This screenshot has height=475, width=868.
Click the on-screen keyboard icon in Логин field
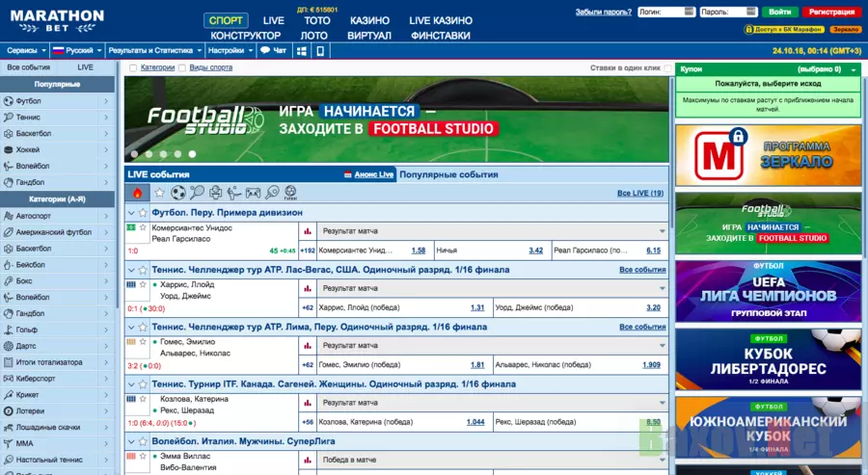[690, 12]
